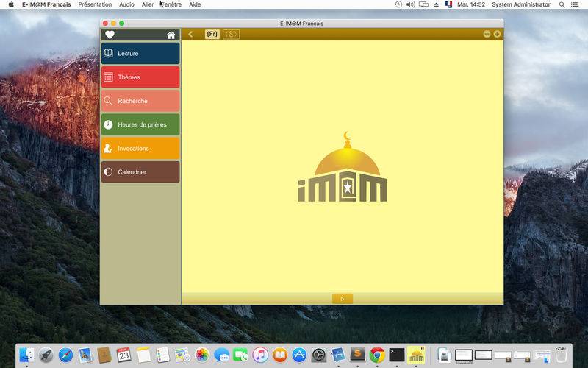Open the E-IM@M Francais app menu
Image resolution: width=588 pixels, height=368 pixels.
click(x=46, y=4)
